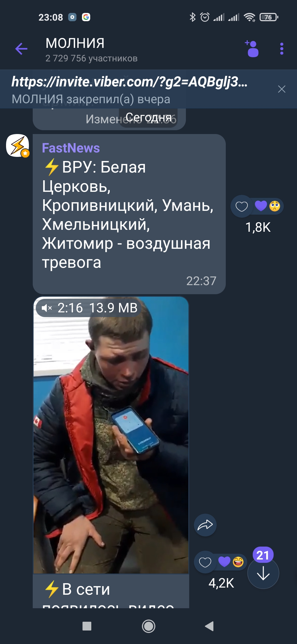Dismiss the pinned message banner

(282, 89)
